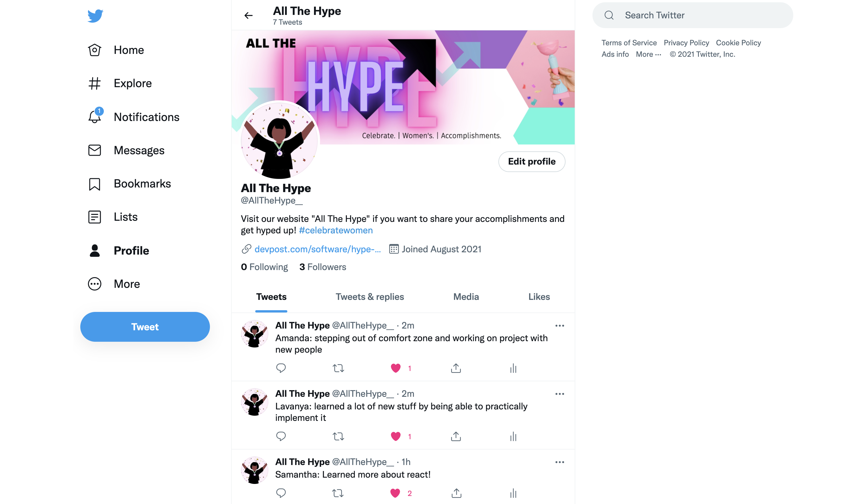The width and height of the screenshot is (846, 504).
Task: Retweet Lavanya's tweet
Action: (x=338, y=436)
